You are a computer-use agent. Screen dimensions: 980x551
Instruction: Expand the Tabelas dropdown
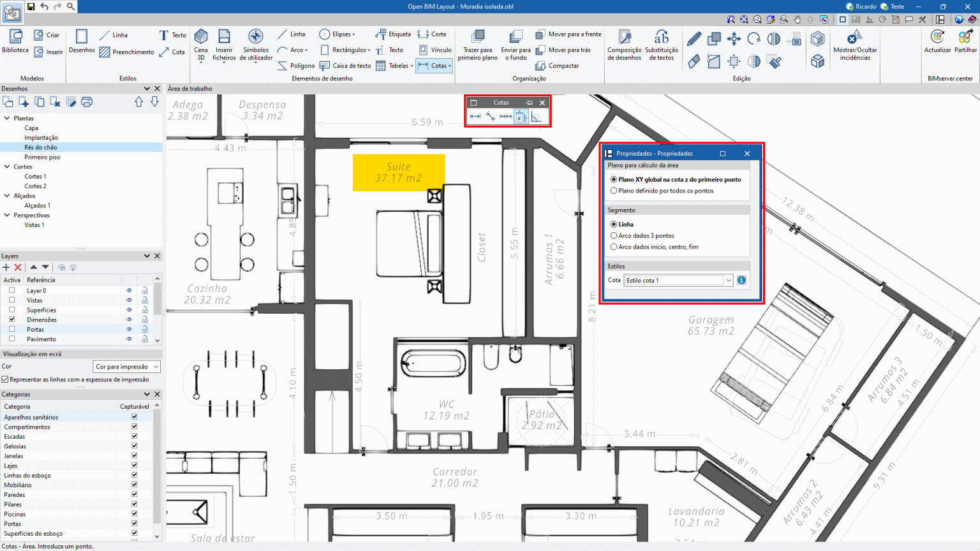(412, 65)
